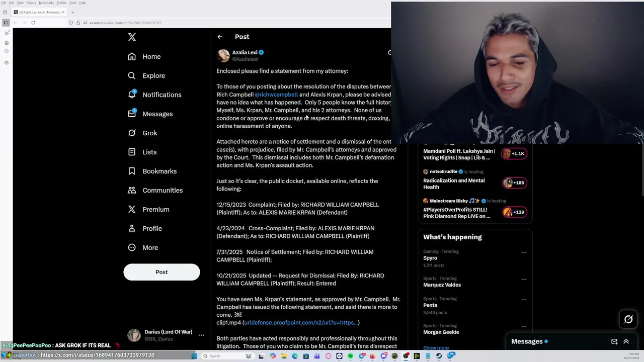Open more options for Spyro trend
This screenshot has width=644, height=362.
524,252
